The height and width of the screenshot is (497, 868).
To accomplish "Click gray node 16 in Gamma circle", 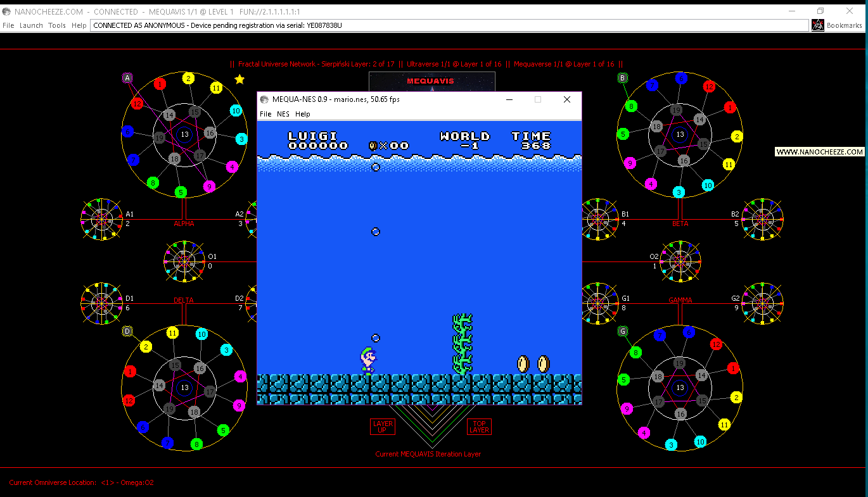I will coord(681,414).
